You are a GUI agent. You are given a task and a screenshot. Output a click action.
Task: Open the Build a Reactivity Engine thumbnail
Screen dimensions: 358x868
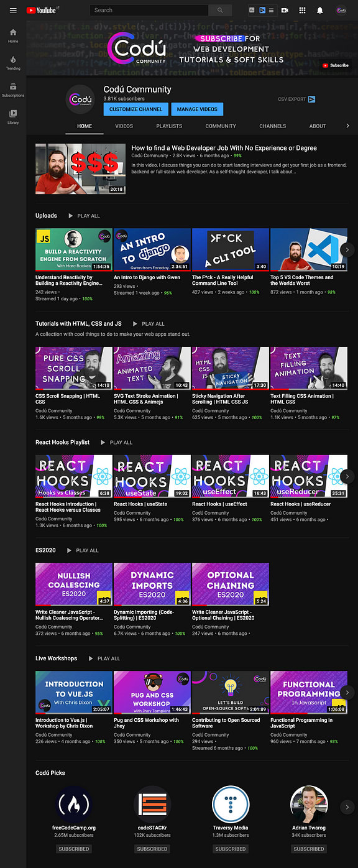point(74,249)
